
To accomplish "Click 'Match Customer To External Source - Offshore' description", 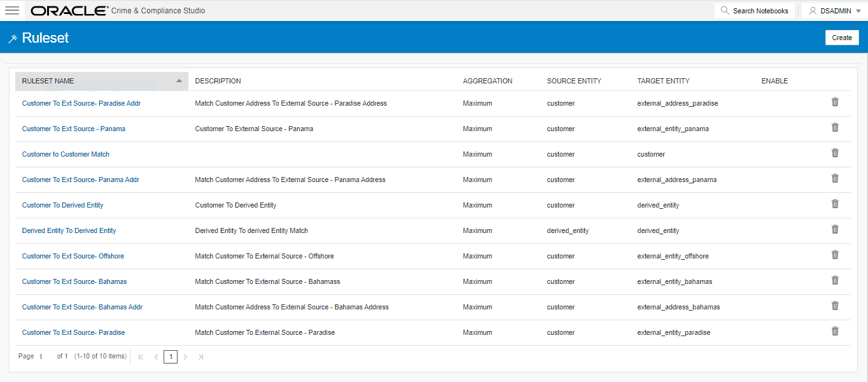I will 264,256.
